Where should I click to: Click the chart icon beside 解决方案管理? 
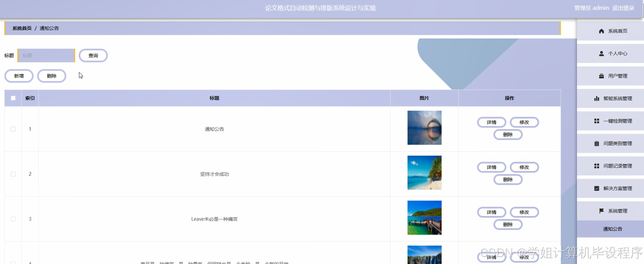(x=596, y=189)
